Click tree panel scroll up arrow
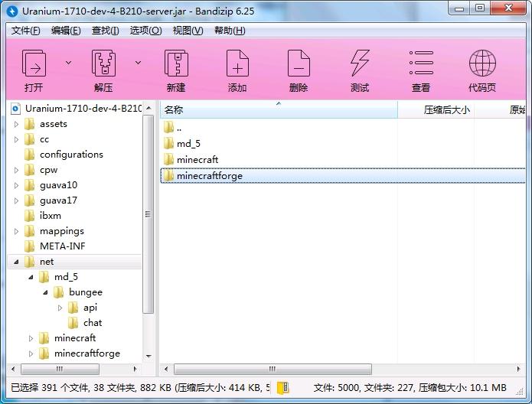The height and width of the screenshot is (404, 532). tap(149, 108)
